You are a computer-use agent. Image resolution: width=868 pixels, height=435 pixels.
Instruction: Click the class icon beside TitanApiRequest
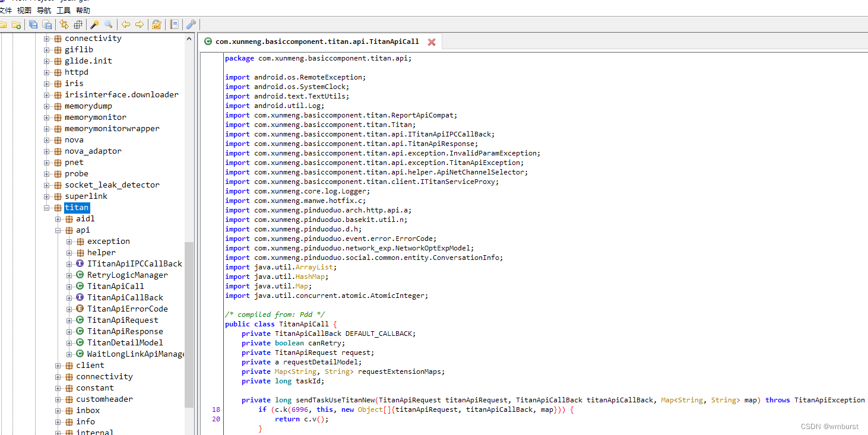click(x=80, y=320)
